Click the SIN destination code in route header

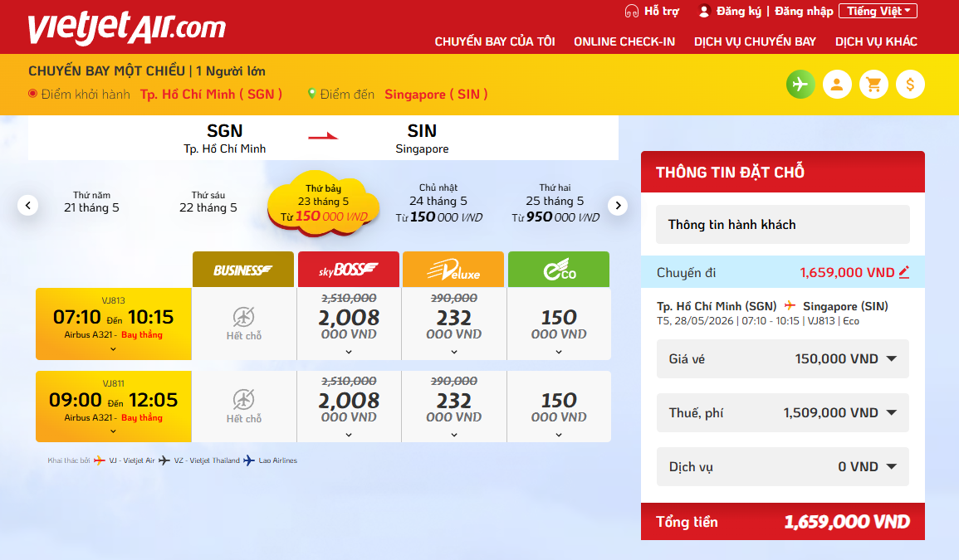[x=422, y=131]
